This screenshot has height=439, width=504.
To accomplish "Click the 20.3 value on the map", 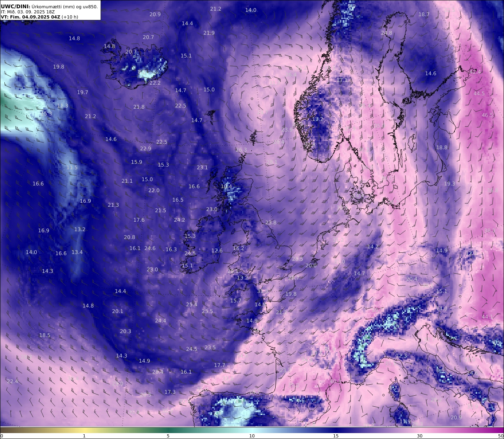I will coord(126,332).
